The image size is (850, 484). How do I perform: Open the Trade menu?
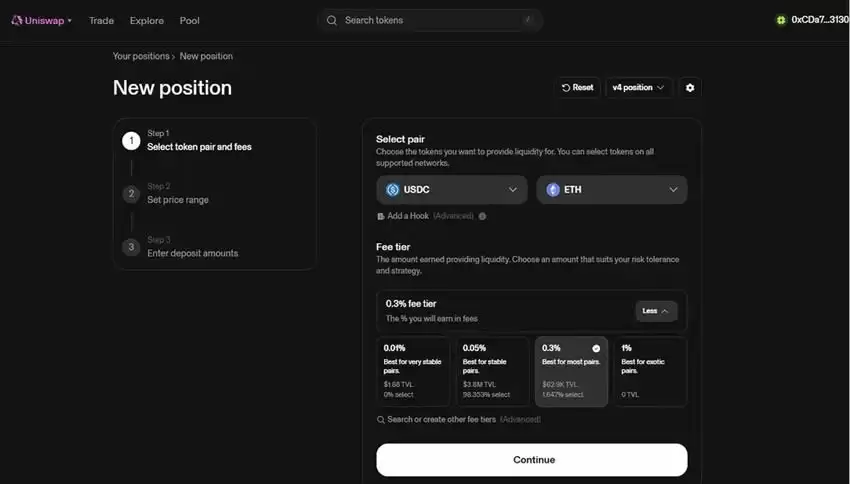click(101, 20)
